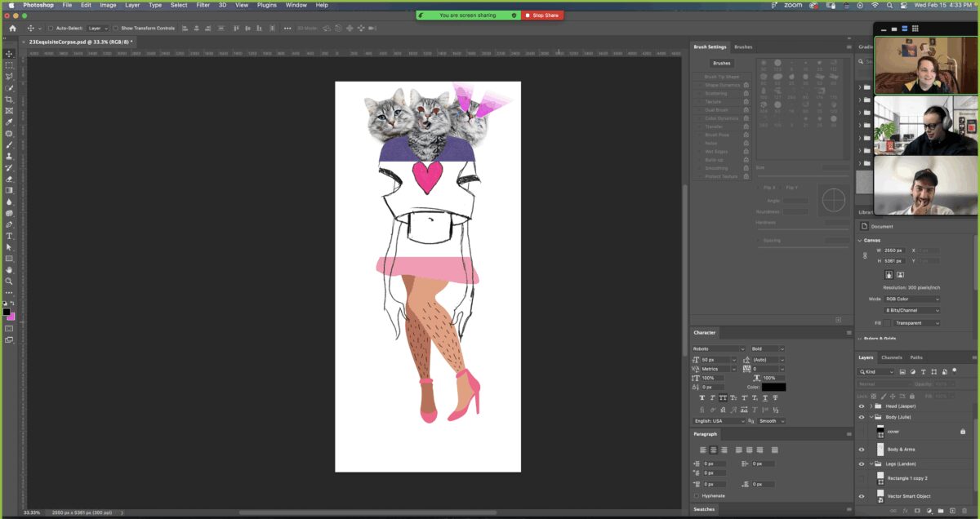Toggle the Hyphenate checkbox

click(x=696, y=495)
